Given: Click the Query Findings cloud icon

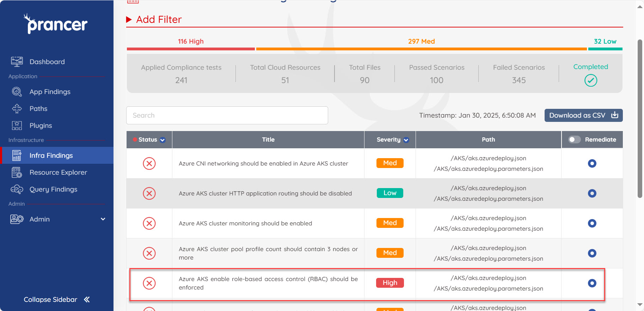Looking at the screenshot, I should [x=17, y=189].
